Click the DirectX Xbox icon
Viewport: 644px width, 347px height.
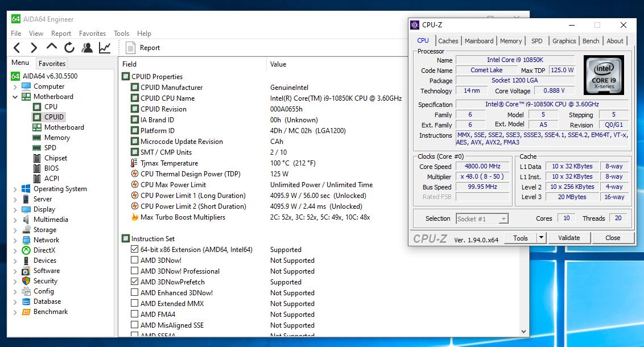[26, 250]
